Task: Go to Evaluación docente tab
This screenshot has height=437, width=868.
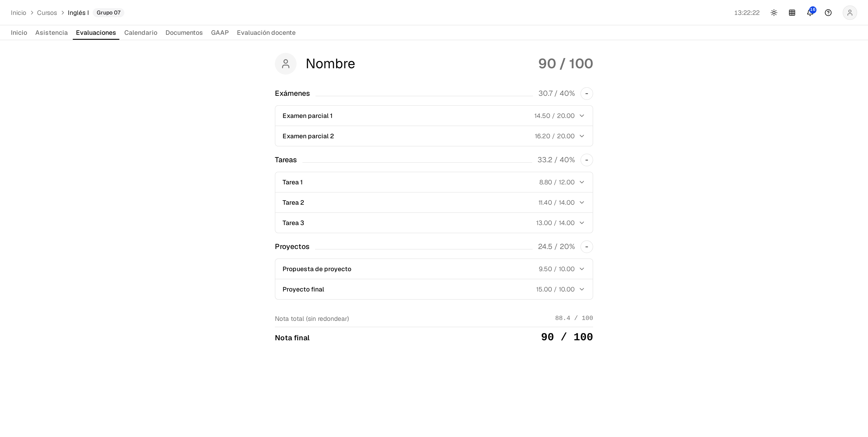Action: click(x=266, y=33)
